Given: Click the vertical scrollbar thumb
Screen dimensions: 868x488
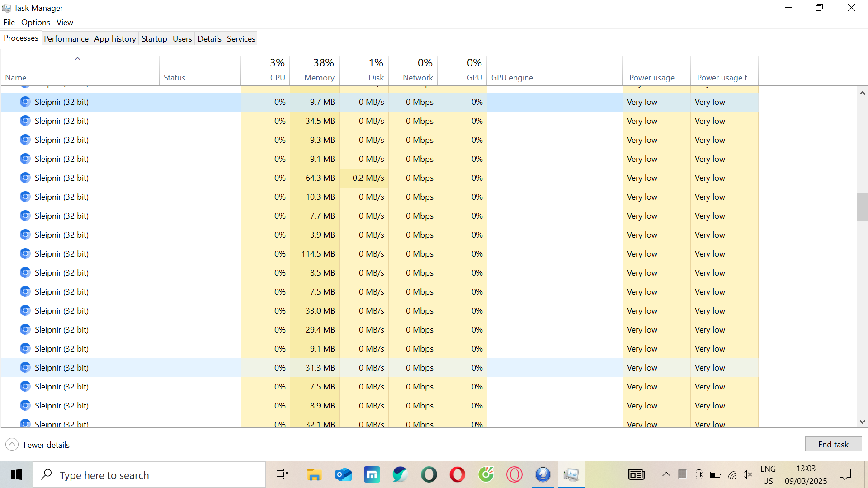Looking at the screenshot, I should point(862,206).
